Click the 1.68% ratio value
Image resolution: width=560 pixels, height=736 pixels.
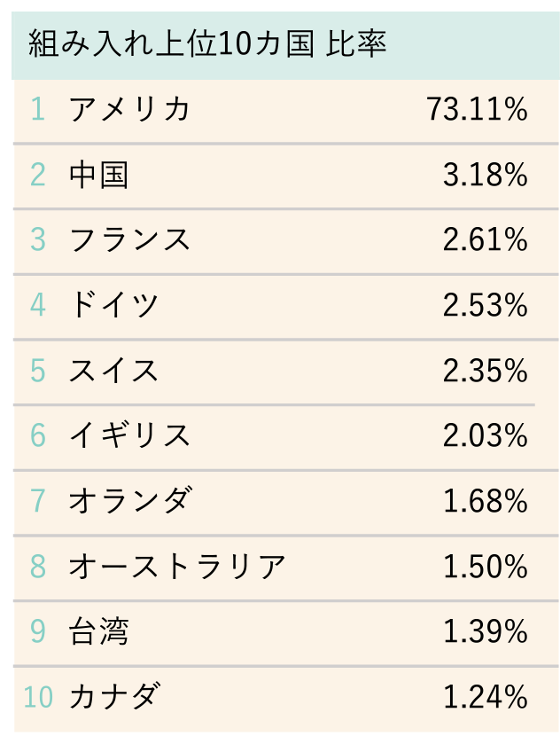tap(485, 500)
